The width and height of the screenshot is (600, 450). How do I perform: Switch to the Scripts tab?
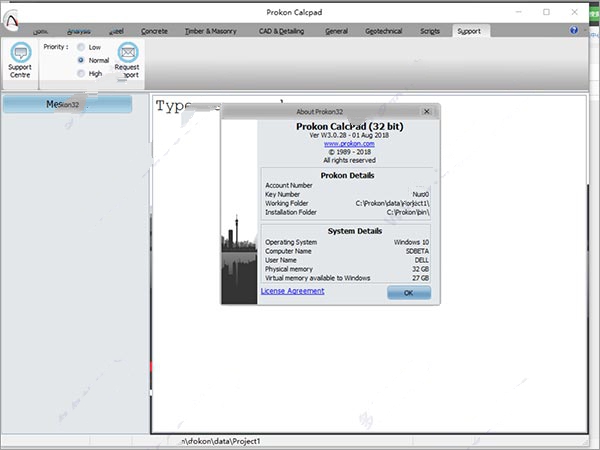tap(430, 31)
